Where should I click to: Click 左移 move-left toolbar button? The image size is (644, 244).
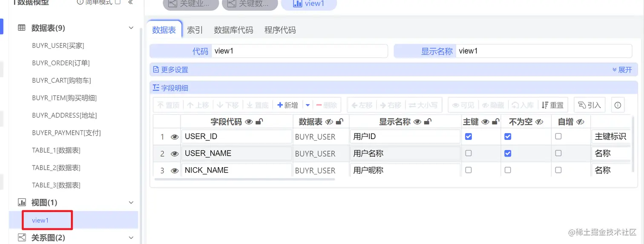[362, 105]
